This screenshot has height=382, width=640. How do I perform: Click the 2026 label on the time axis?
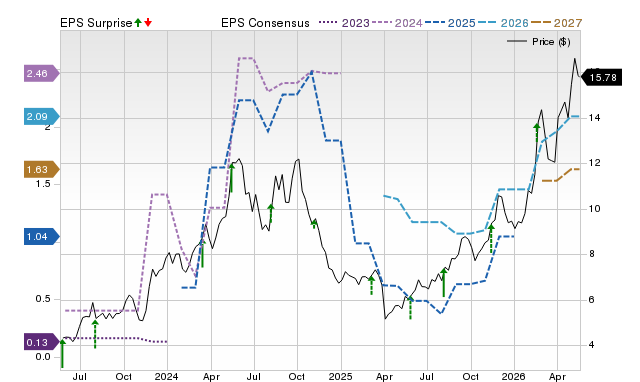pyautogui.click(x=513, y=376)
